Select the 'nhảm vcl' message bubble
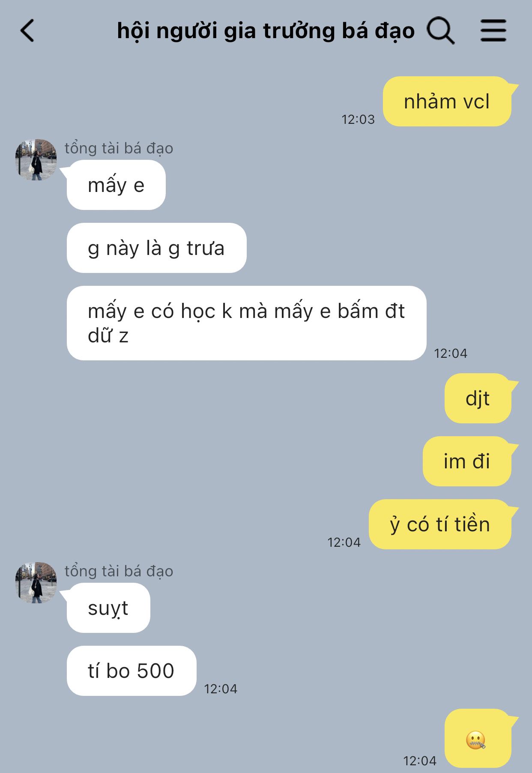Screen dimensions: 532x773 447,102
